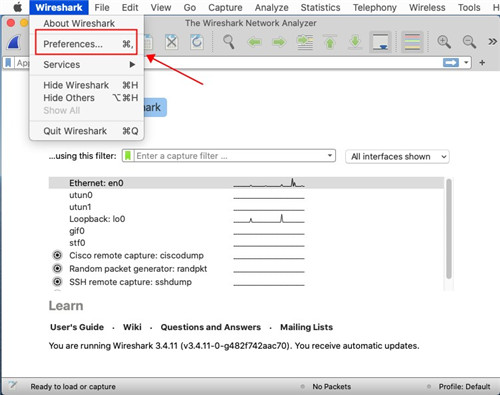Click the go to first packet icon
Image resolution: width=500 pixels, height=395 pixels.
coord(330,42)
